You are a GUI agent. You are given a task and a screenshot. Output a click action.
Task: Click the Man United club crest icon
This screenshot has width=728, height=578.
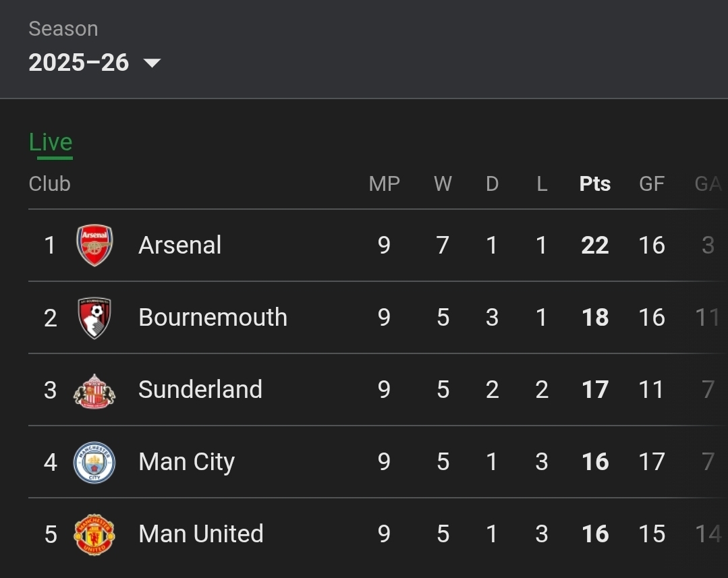(x=94, y=534)
